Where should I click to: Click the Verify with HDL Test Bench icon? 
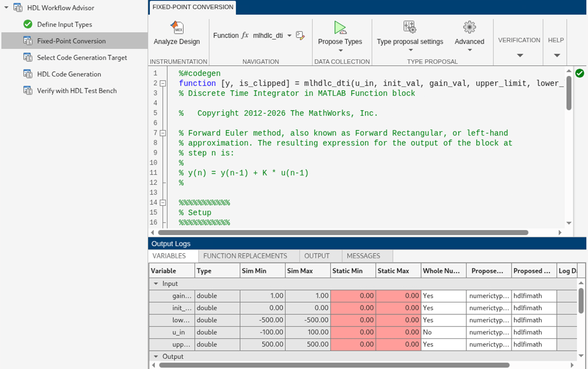point(28,91)
